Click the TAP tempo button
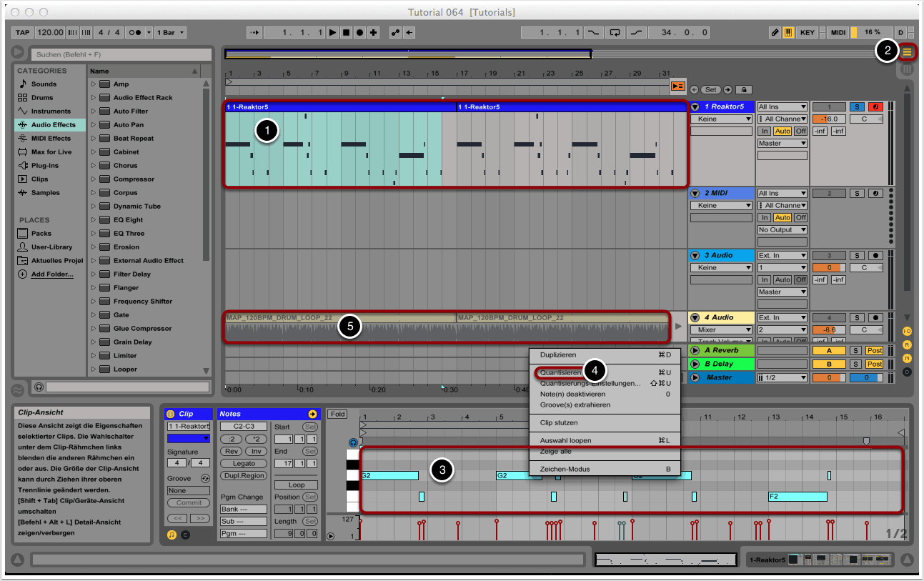The width and height of the screenshot is (924, 581). (x=23, y=33)
